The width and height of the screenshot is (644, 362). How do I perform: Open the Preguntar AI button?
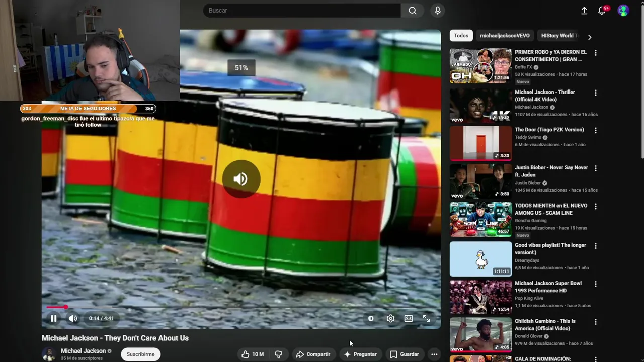pos(360,354)
